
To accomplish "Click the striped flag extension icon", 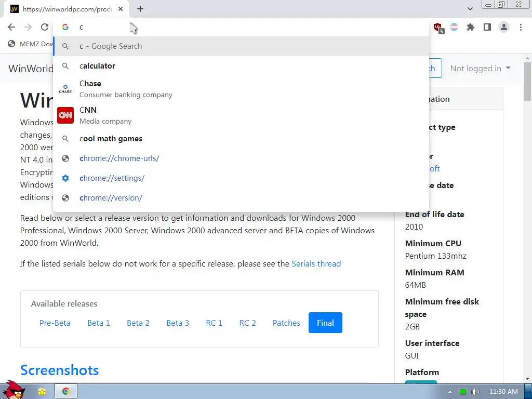I will pos(454,27).
